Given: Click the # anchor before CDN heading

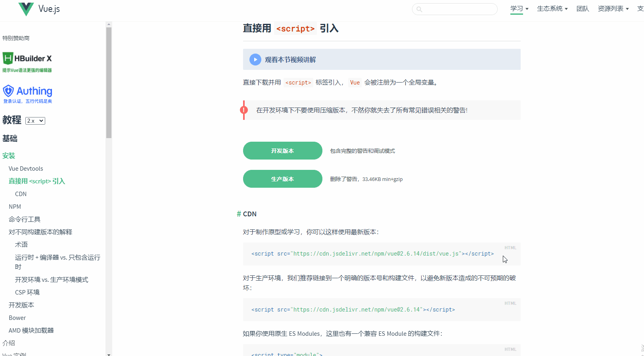Looking at the screenshot, I should (239, 214).
